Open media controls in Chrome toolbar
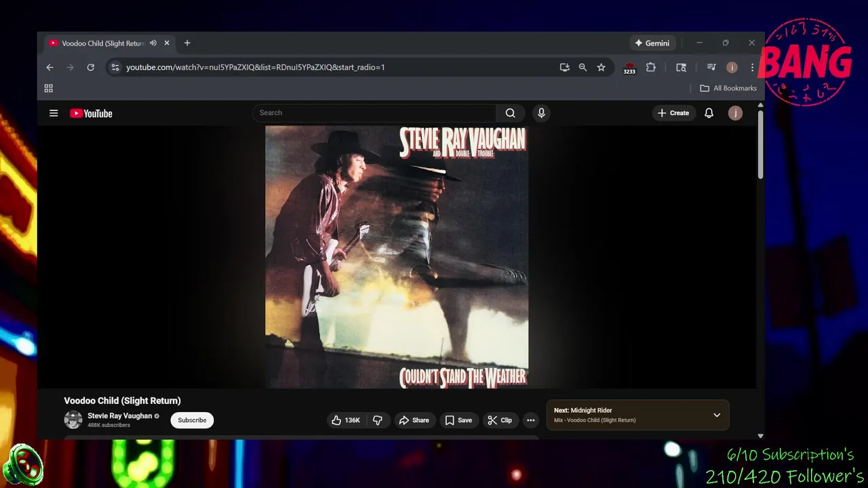868x488 pixels. (x=711, y=67)
